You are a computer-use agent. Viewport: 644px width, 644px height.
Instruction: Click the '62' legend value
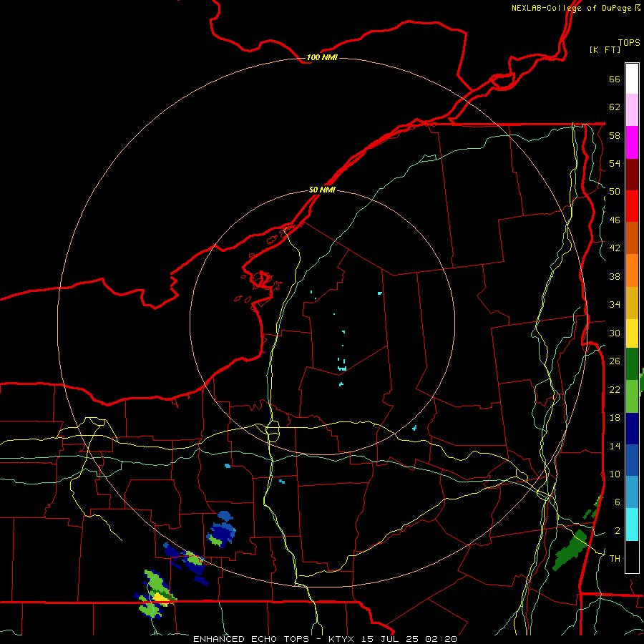(x=615, y=107)
